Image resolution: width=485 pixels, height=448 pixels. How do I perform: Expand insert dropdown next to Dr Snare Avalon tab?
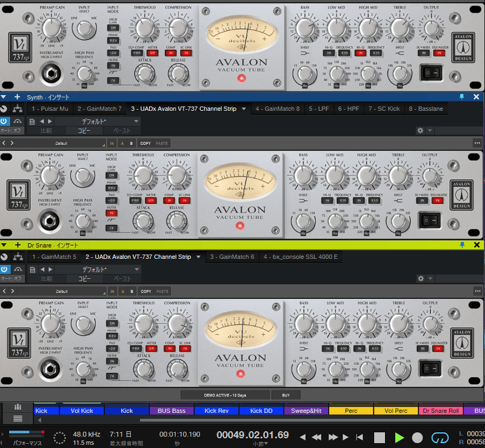(198, 257)
